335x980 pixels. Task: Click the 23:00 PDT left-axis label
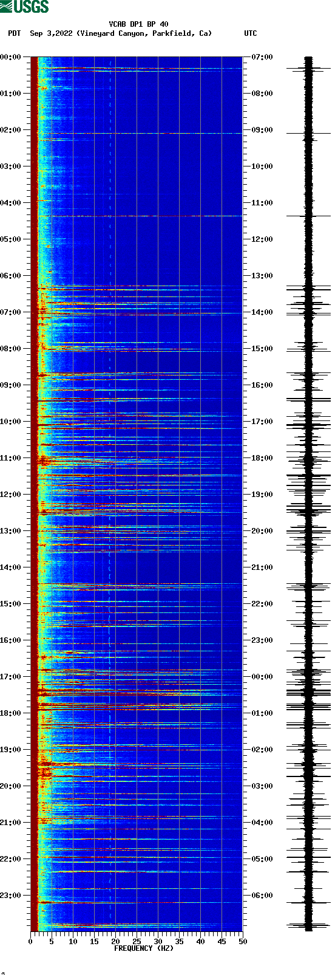coord(11,896)
